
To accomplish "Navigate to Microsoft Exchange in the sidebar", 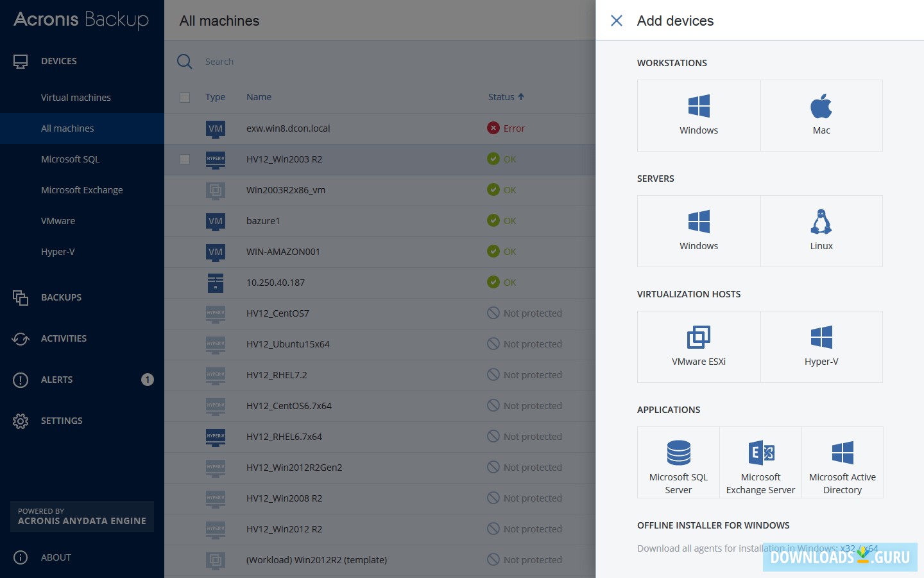I will pos(81,190).
